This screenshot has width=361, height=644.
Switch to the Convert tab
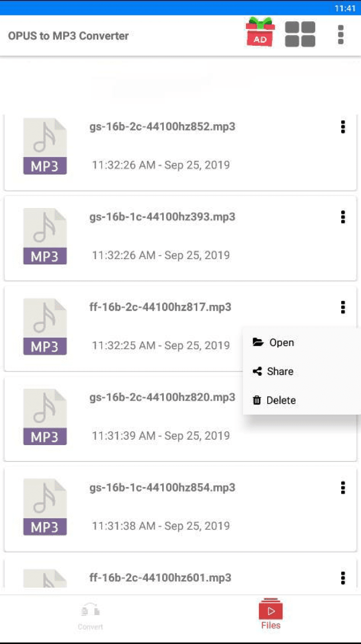point(90,617)
